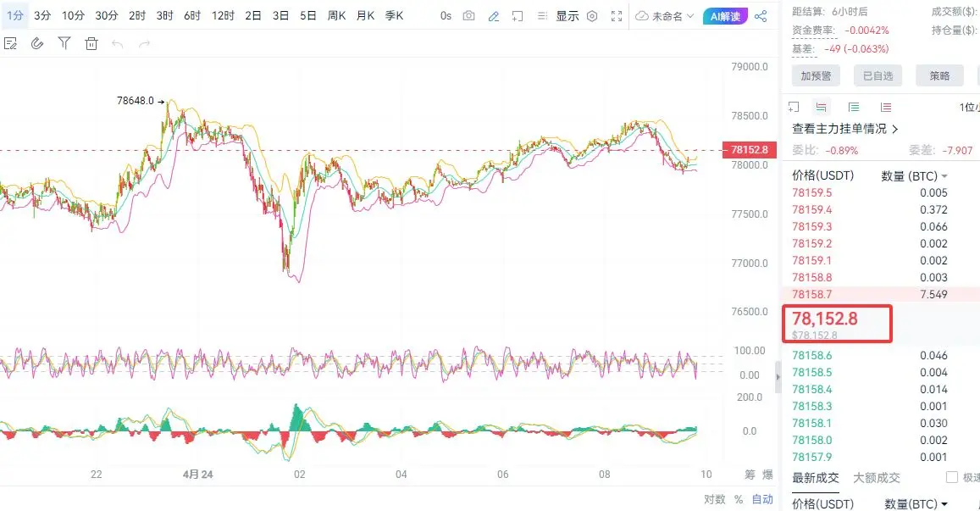Image resolution: width=980 pixels, height=511 pixels.
Task: Delete drawings with trash icon
Action: coord(91,43)
